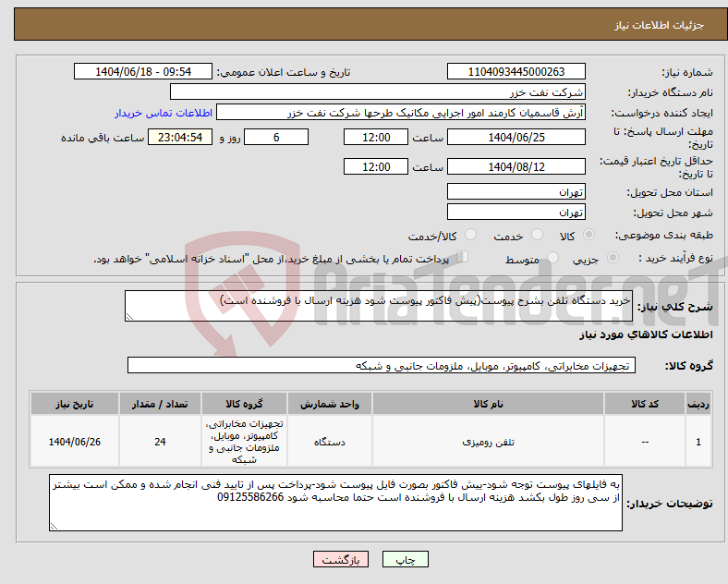728x584 pixels.
Task: Click the شماره نیاز number field
Action: [x=516, y=71]
